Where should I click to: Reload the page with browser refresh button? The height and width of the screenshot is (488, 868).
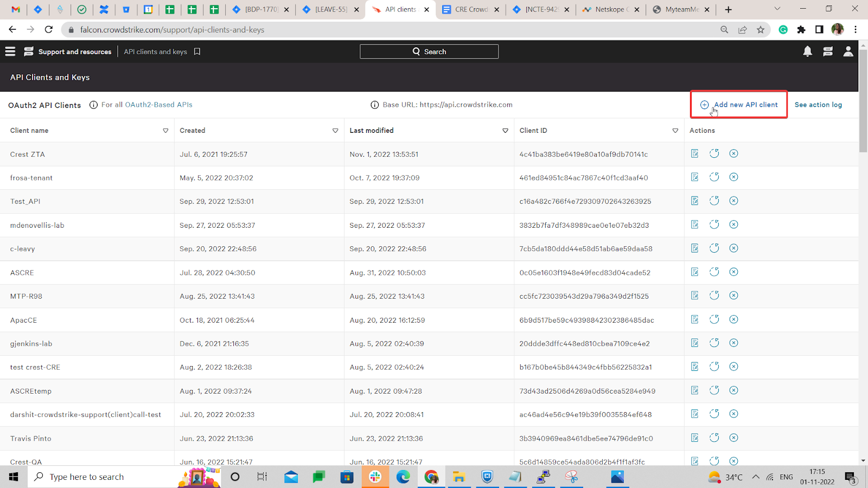pyautogui.click(x=49, y=30)
